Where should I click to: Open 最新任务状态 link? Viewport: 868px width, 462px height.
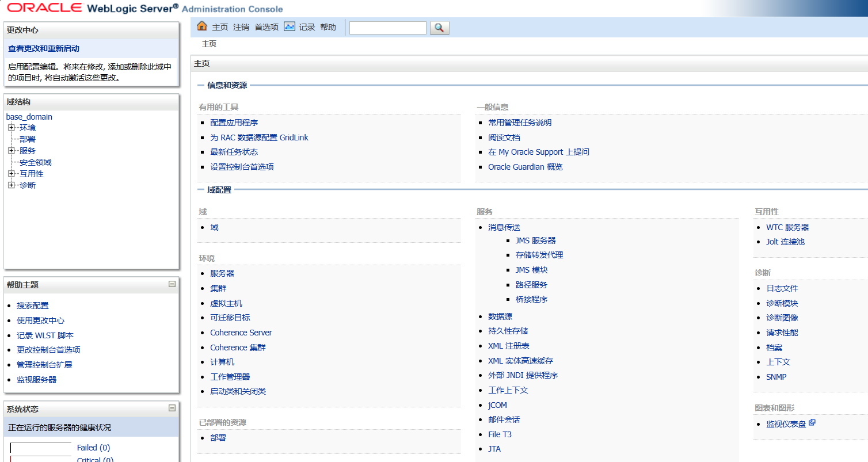coord(234,152)
